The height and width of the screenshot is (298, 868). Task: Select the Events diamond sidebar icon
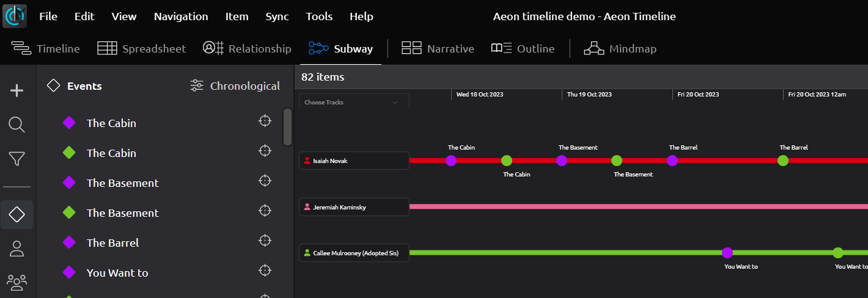(17, 214)
